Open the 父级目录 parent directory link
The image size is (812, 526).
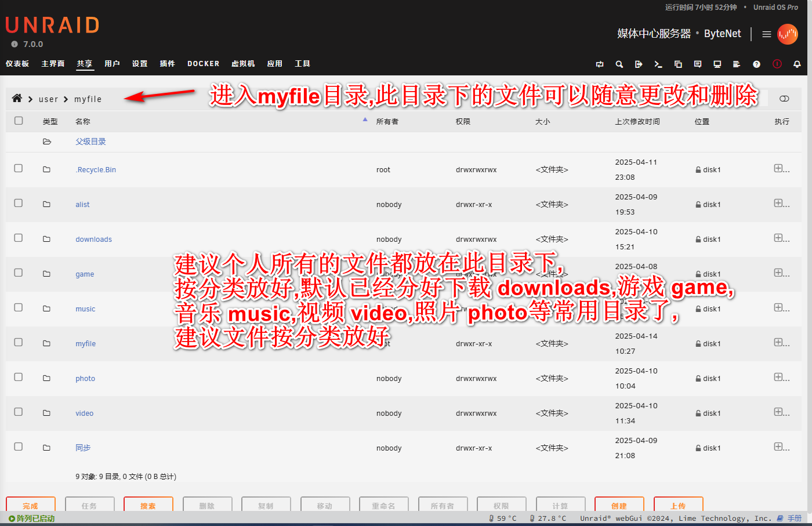[90, 142]
